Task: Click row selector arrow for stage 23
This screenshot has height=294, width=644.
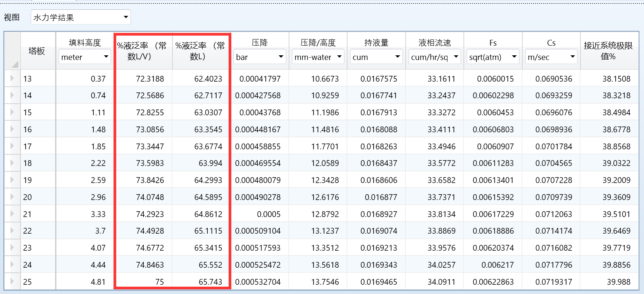Action: [x=12, y=248]
